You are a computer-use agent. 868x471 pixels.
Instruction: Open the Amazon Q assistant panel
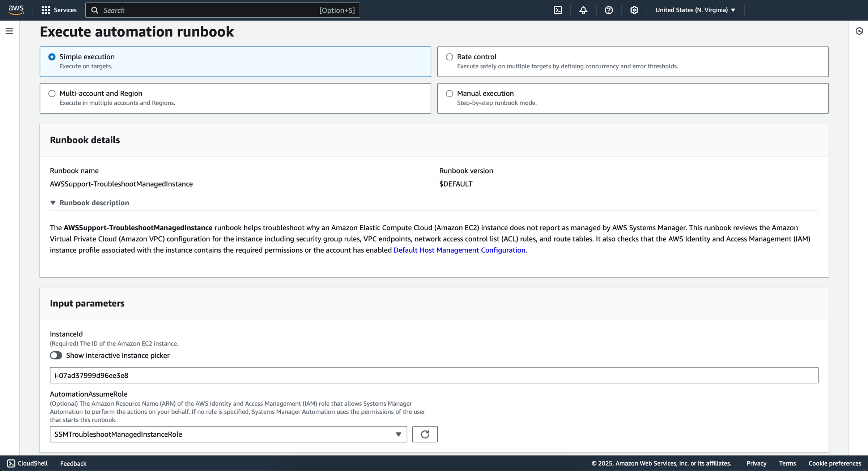(859, 31)
